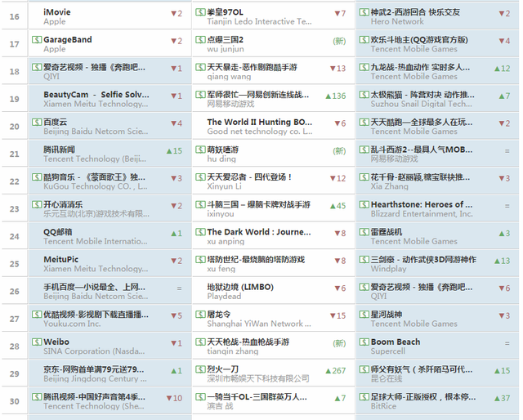Click the in-app purchase icon next to 酷狗音乐
523x420 pixels.
37,177
